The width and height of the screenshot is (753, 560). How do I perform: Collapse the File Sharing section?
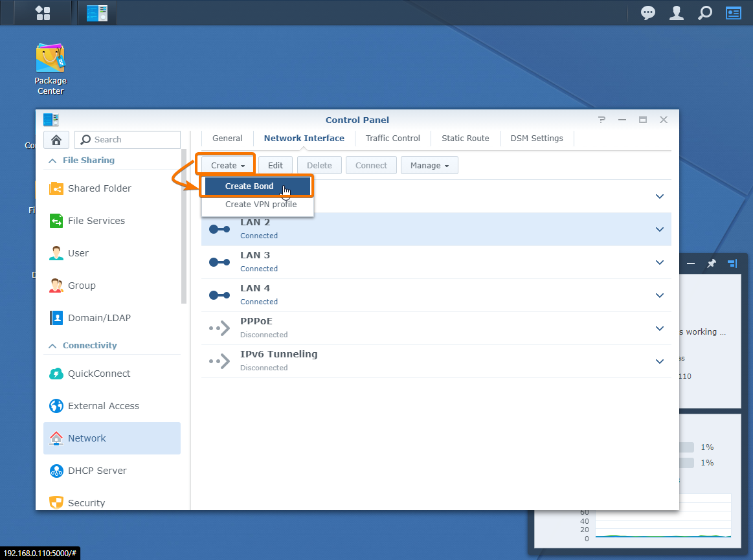click(52, 161)
